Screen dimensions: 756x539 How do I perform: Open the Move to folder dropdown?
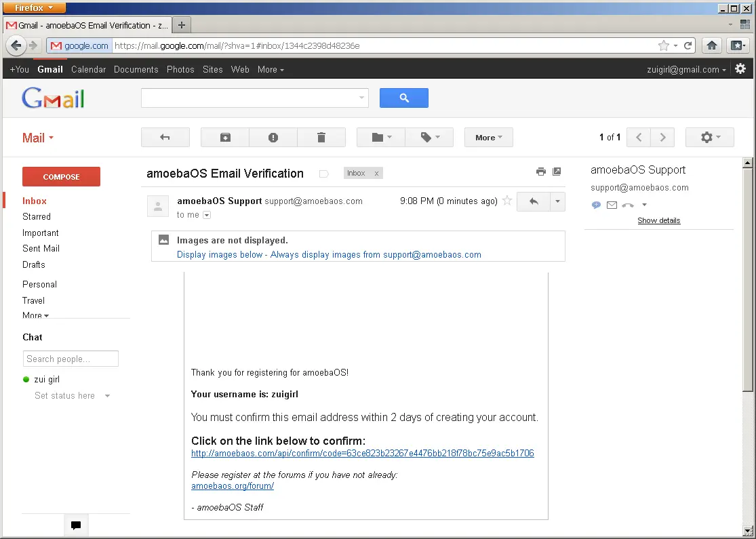pyautogui.click(x=381, y=138)
